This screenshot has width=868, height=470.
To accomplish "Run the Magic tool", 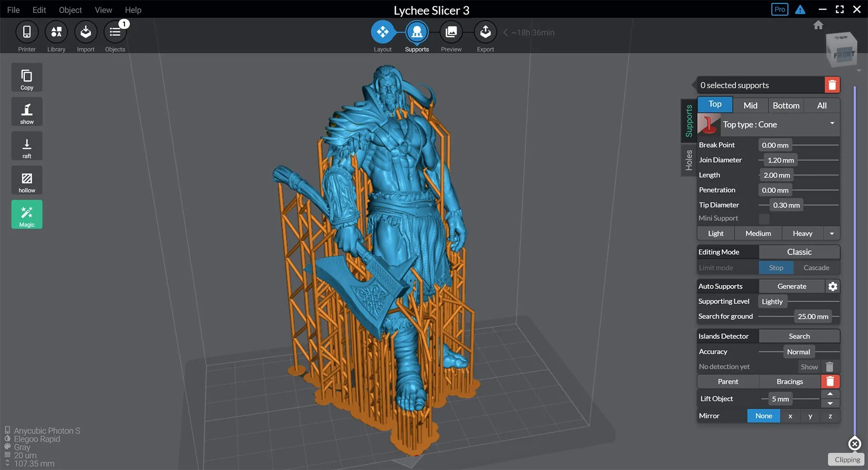I will coord(27,215).
